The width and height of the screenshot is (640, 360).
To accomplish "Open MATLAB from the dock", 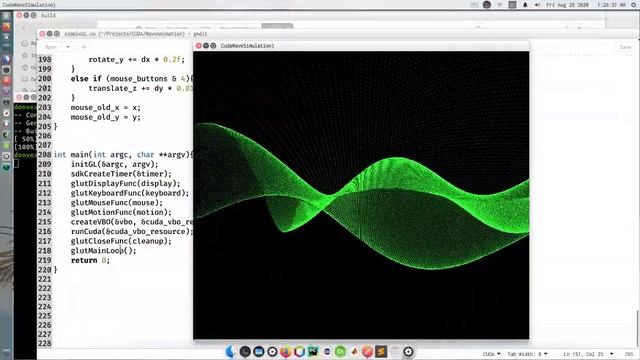I will [354, 351].
